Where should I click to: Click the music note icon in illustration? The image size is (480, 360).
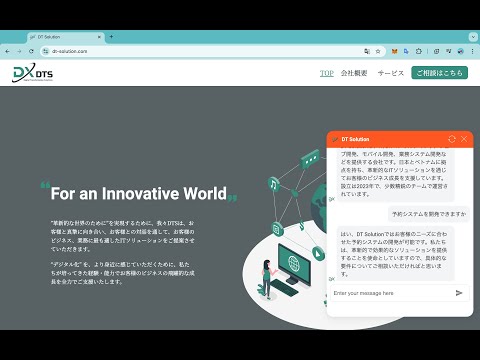(274, 184)
